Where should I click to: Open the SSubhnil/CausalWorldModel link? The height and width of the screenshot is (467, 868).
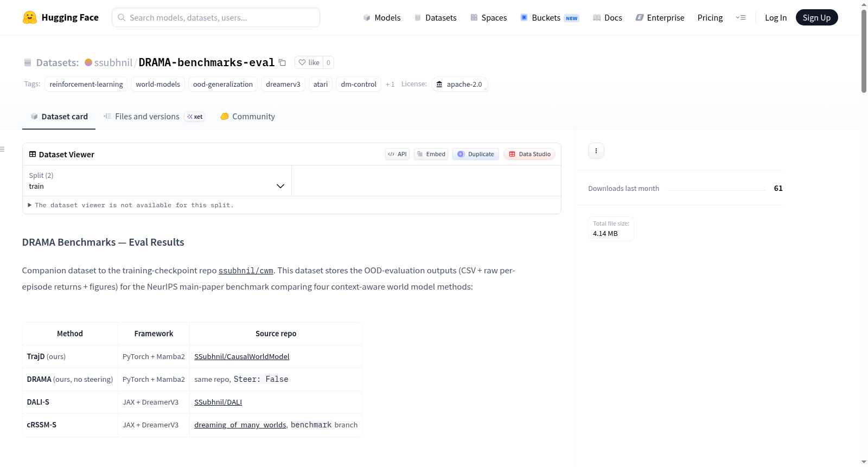point(242,356)
